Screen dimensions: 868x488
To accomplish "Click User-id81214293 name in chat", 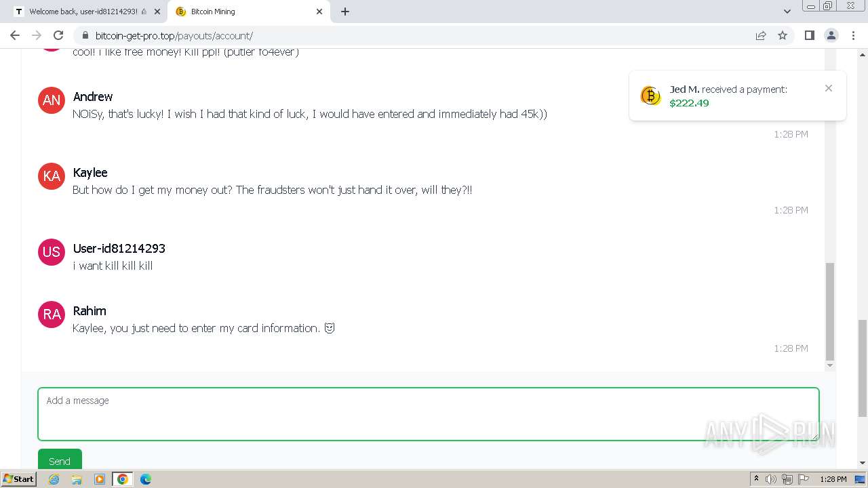I will tap(119, 249).
